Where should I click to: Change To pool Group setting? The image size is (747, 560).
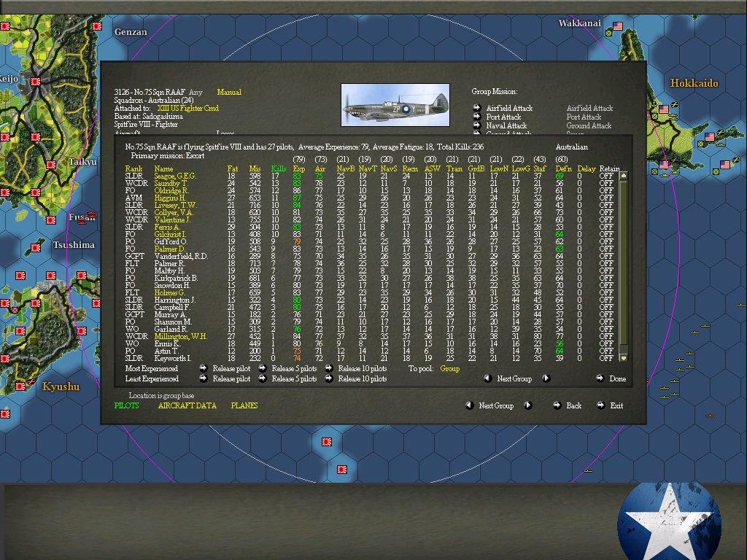point(449,368)
